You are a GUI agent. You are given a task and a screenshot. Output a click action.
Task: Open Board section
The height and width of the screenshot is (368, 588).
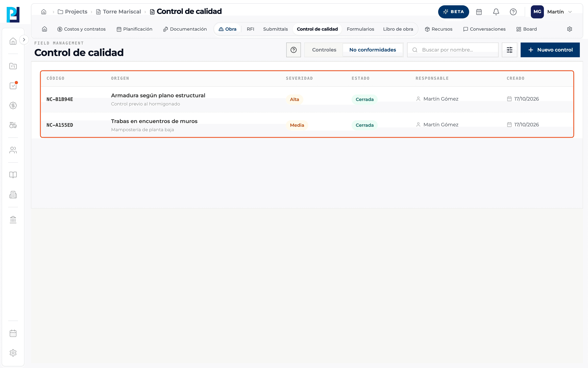pos(527,29)
